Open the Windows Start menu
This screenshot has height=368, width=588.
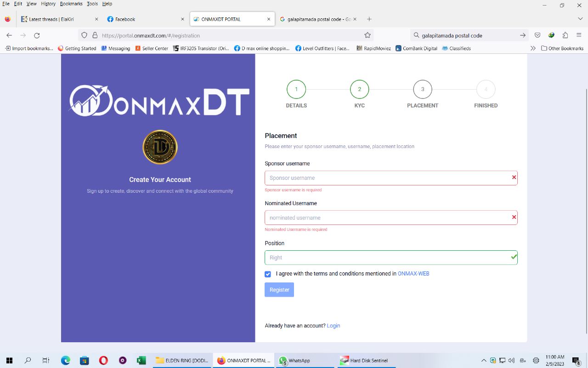(9, 361)
